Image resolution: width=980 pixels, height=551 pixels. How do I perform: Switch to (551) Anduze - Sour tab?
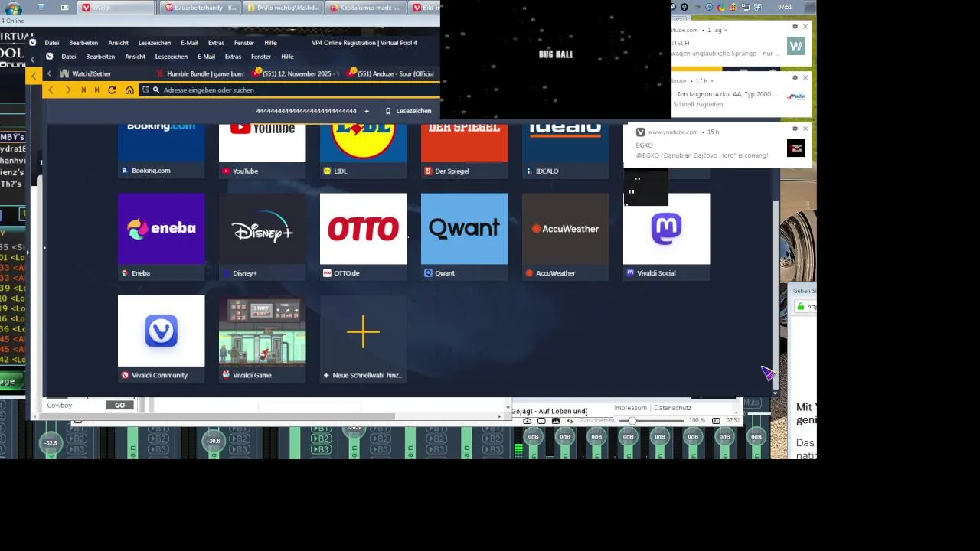[x=390, y=73]
